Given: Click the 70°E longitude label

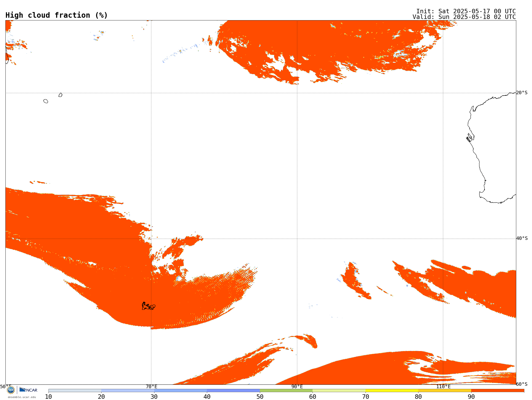Looking at the screenshot, I should click(151, 386).
